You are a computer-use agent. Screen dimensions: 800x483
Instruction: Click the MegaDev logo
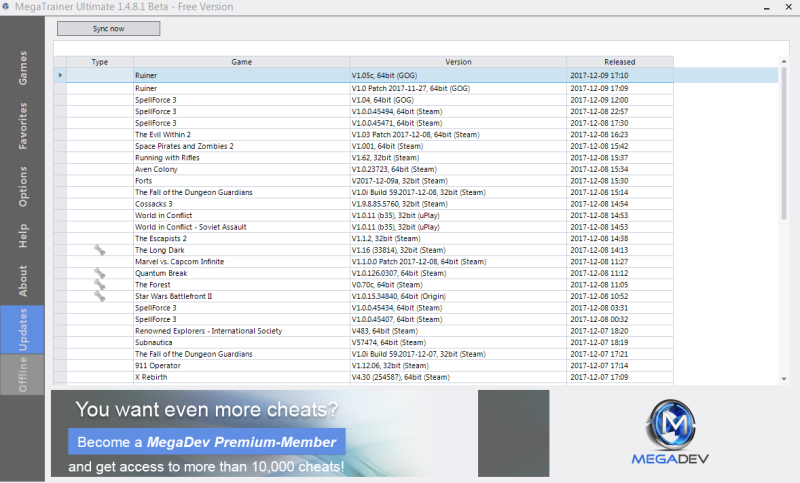[670, 431]
